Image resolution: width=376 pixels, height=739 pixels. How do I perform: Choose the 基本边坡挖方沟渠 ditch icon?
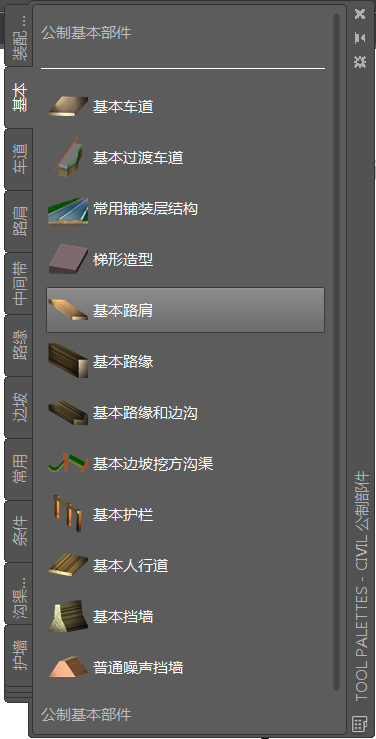point(68,464)
